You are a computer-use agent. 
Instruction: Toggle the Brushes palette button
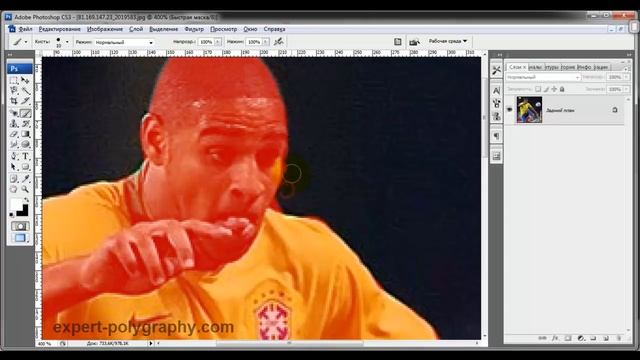398,42
